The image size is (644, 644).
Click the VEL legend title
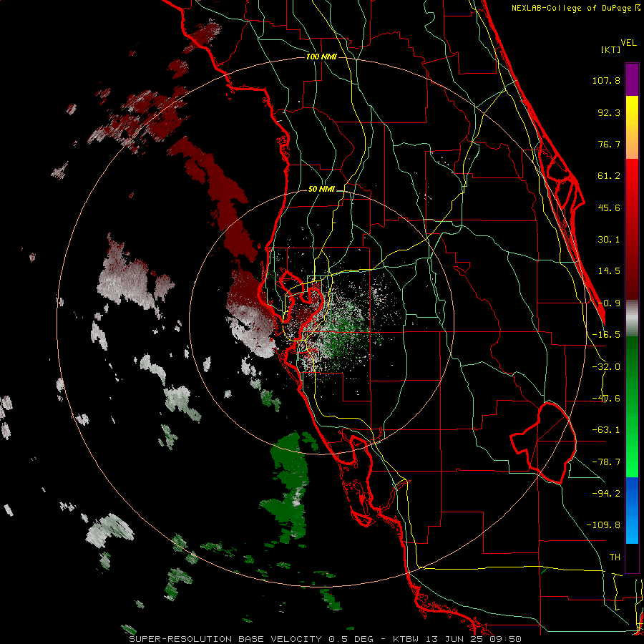(628, 42)
